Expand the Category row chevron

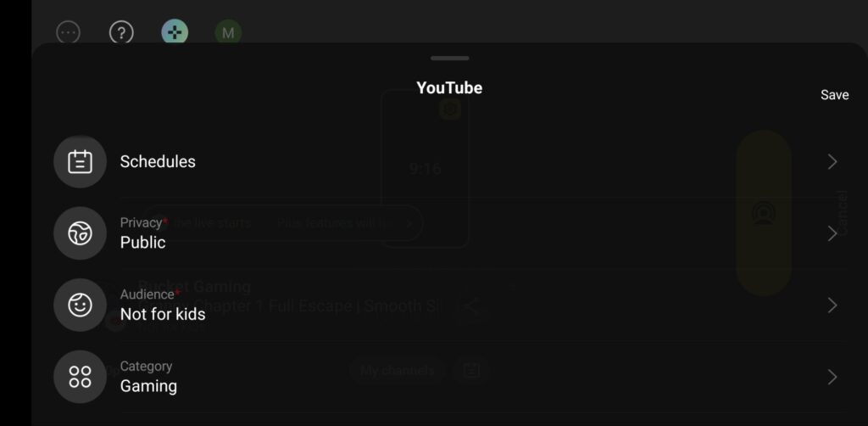pyautogui.click(x=832, y=377)
